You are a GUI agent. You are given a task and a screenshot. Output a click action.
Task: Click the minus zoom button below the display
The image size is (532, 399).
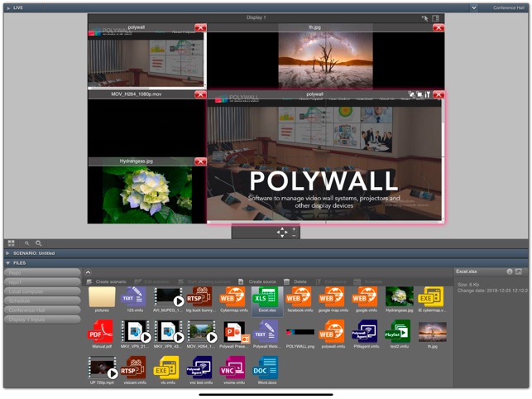coord(294,236)
